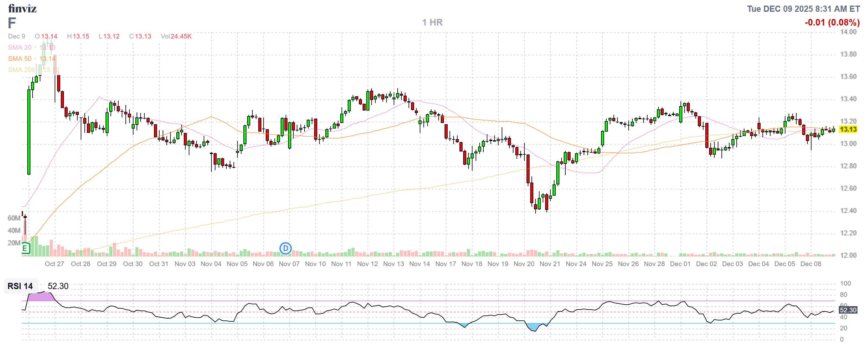Click the Nov 20 date axis label

click(524, 264)
